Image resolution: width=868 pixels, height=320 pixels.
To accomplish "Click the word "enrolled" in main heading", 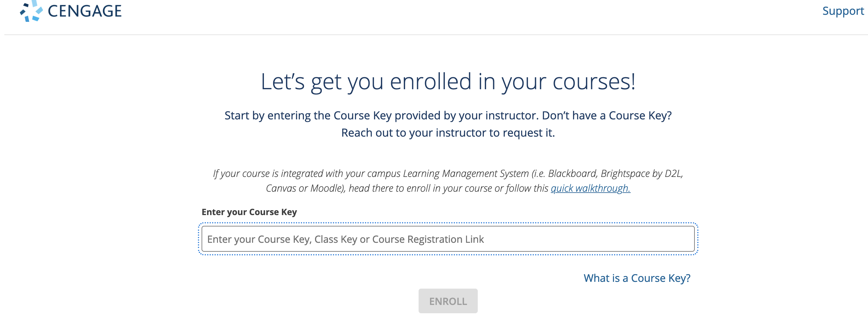I will (x=430, y=82).
